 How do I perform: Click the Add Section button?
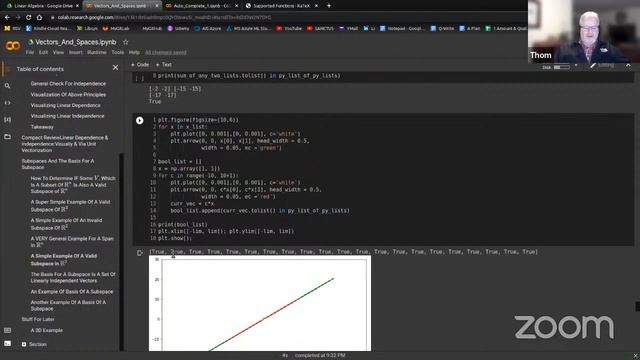[34, 344]
